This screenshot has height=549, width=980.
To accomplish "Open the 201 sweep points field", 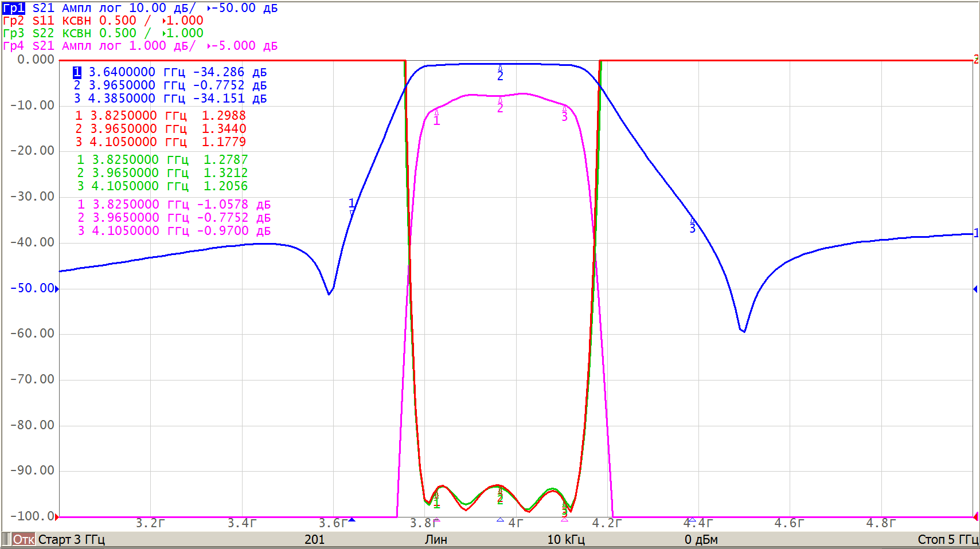I will point(314,539).
